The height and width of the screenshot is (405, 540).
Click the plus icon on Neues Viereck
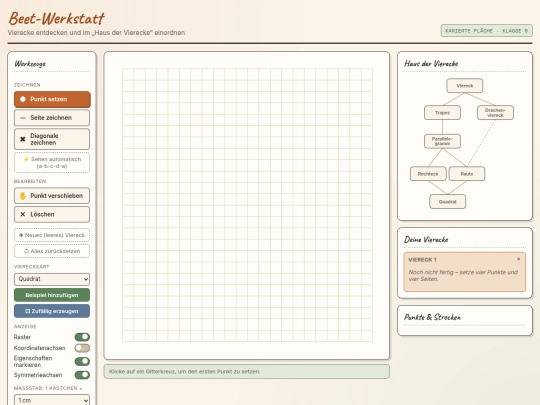(x=21, y=235)
